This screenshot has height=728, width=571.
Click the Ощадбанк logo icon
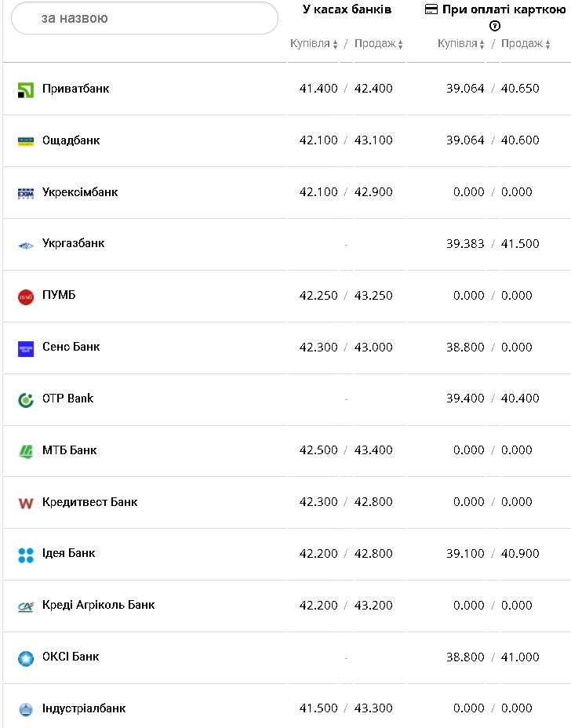[26, 141]
